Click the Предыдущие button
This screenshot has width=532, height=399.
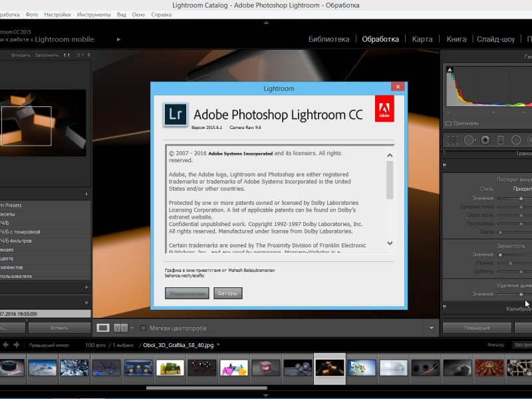pos(477,328)
